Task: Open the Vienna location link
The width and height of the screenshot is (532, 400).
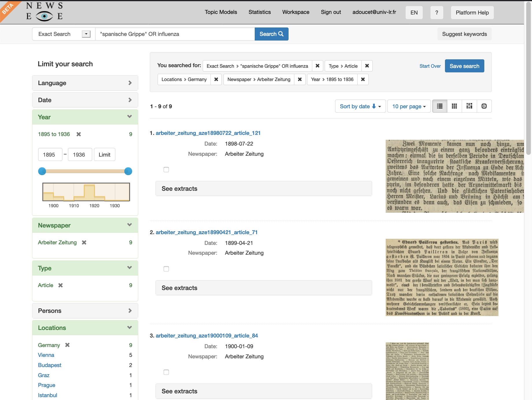Action: (x=46, y=355)
